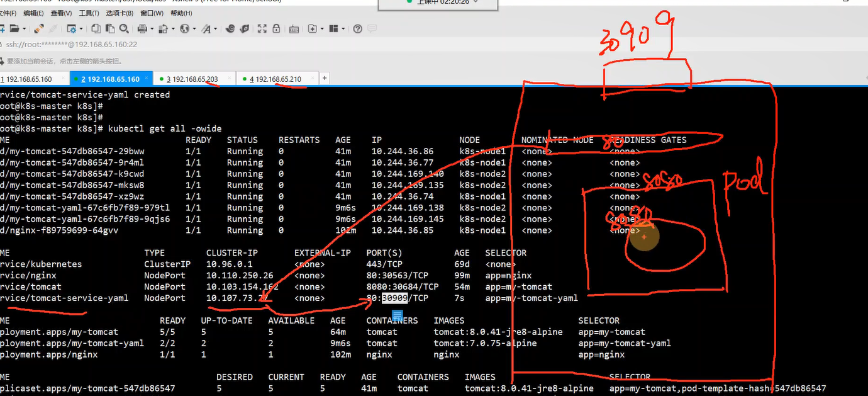Click the file transfer icon

tap(163, 28)
